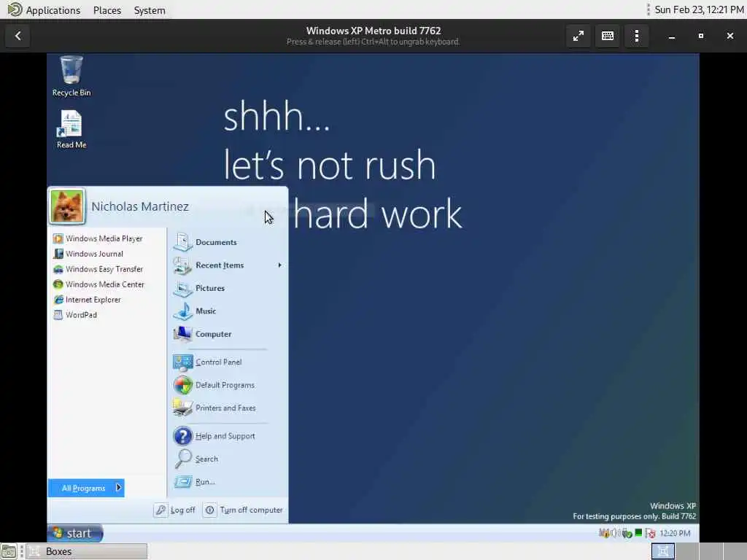The width and height of the screenshot is (747, 560).
Task: Click the Sun Feb 23 host clock
Action: point(699,10)
